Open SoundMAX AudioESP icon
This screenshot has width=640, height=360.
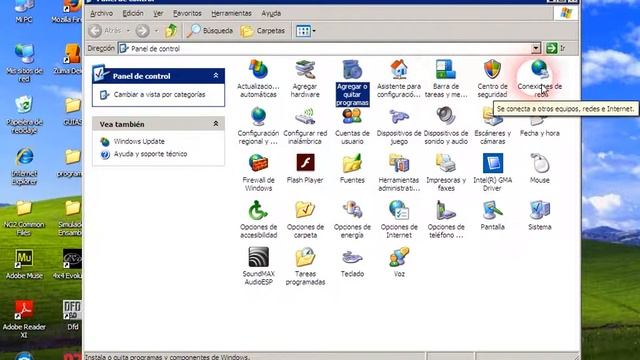258,267
